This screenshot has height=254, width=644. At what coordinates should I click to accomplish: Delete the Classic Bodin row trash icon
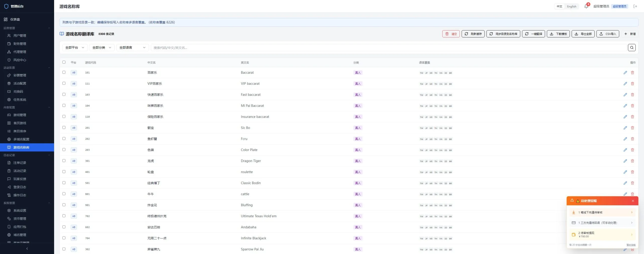click(632, 183)
